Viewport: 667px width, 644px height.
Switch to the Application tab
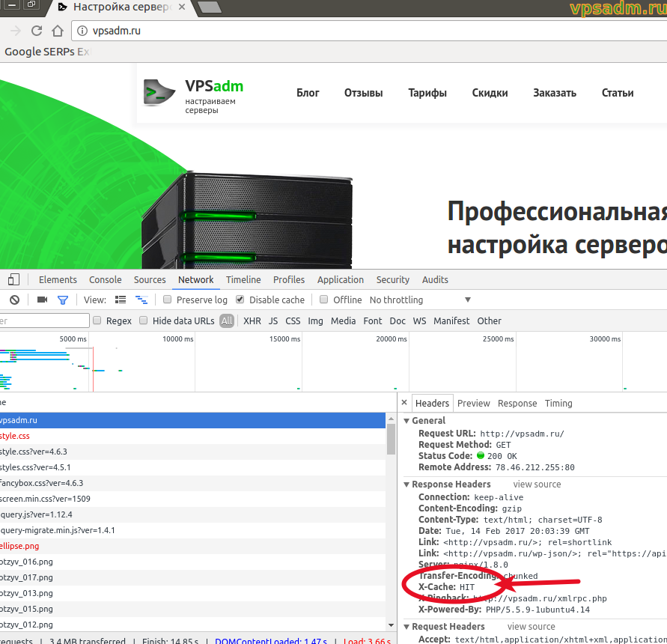(x=341, y=279)
